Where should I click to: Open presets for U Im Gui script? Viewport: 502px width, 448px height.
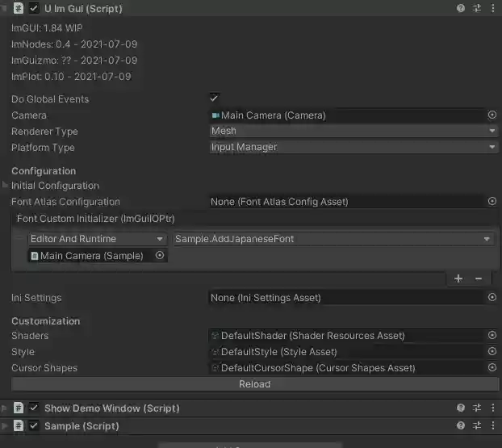477,8
